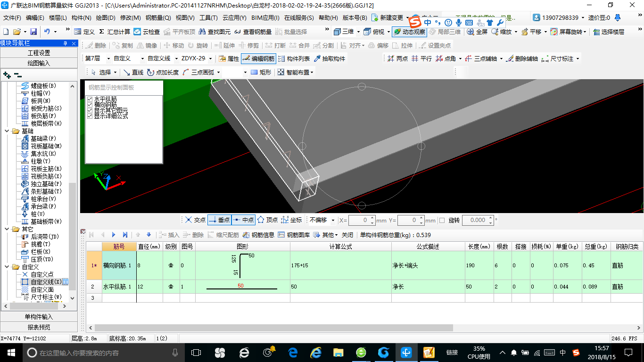The height and width of the screenshot is (362, 644).
Task: Click 全屏 full screen view button
Action: [x=478, y=32]
